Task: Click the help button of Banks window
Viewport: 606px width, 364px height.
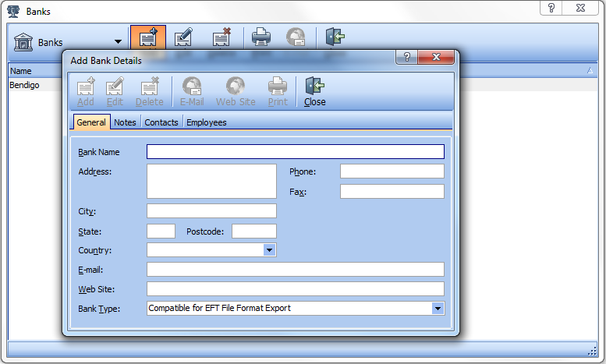Action: coord(551,8)
